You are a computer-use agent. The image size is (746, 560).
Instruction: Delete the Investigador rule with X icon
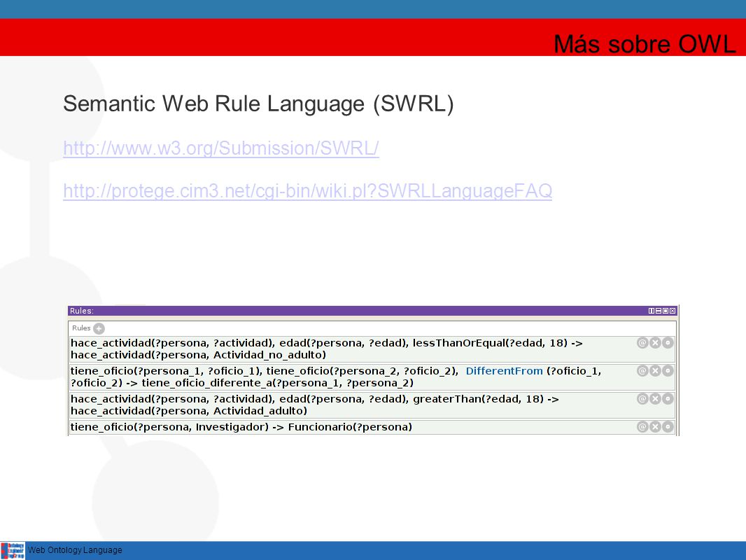(x=655, y=427)
